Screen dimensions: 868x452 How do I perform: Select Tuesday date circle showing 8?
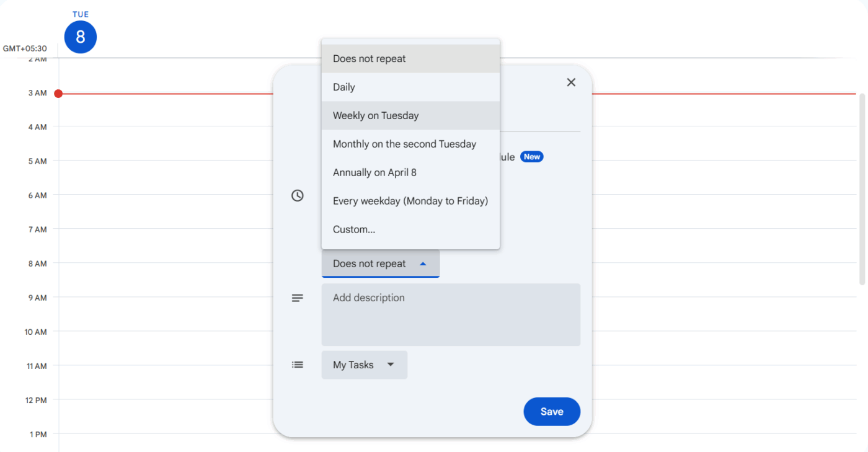click(80, 37)
